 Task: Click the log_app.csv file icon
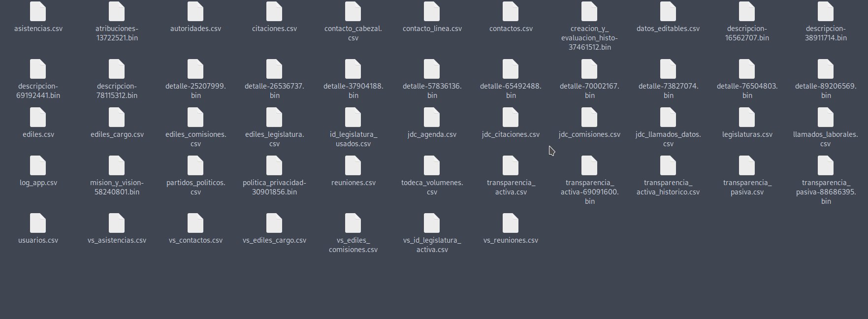[x=38, y=166]
